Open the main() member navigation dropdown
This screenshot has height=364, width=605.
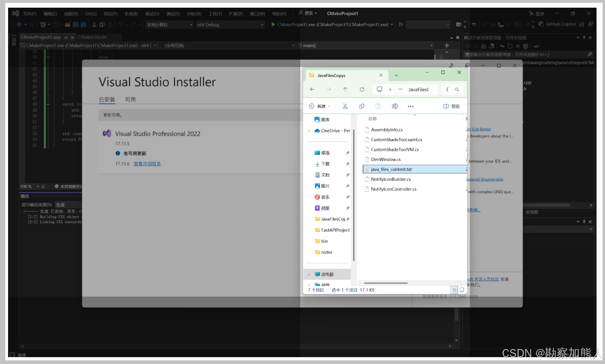coord(365,46)
